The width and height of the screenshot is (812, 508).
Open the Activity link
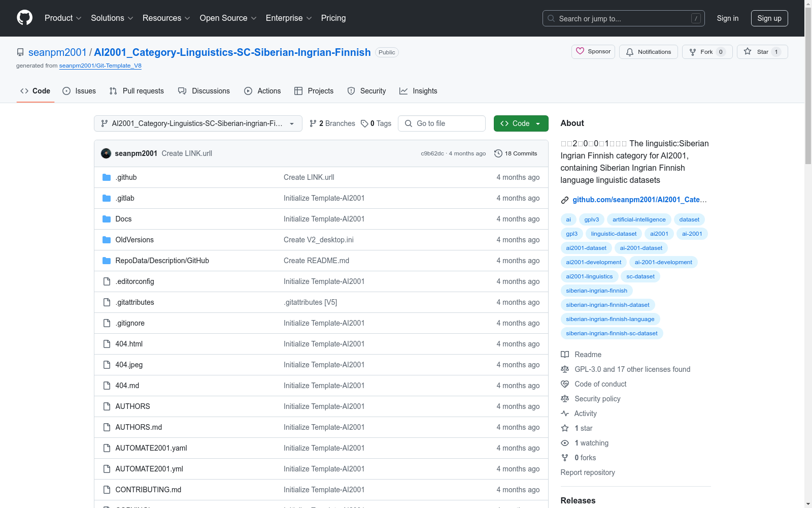click(x=585, y=414)
